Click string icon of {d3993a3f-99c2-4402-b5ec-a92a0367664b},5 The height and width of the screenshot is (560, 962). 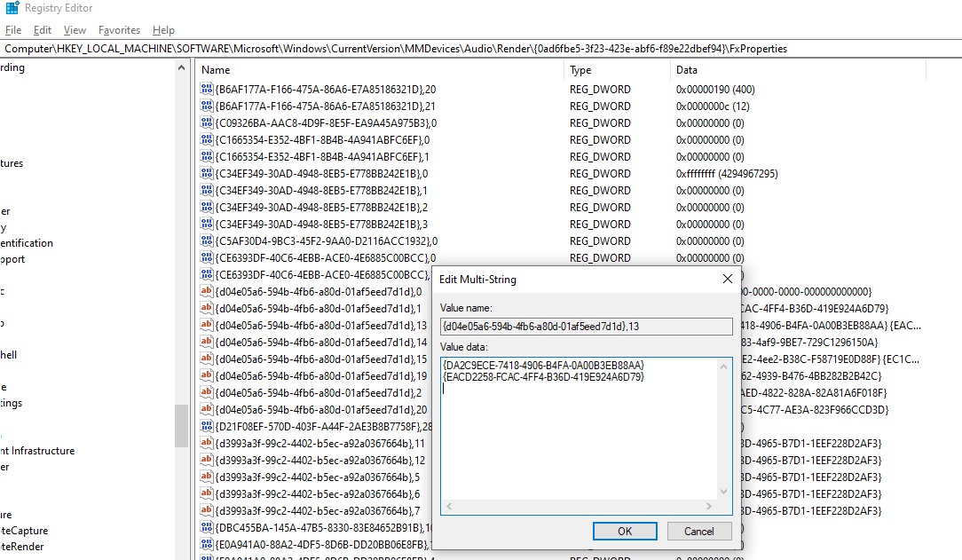coord(207,477)
